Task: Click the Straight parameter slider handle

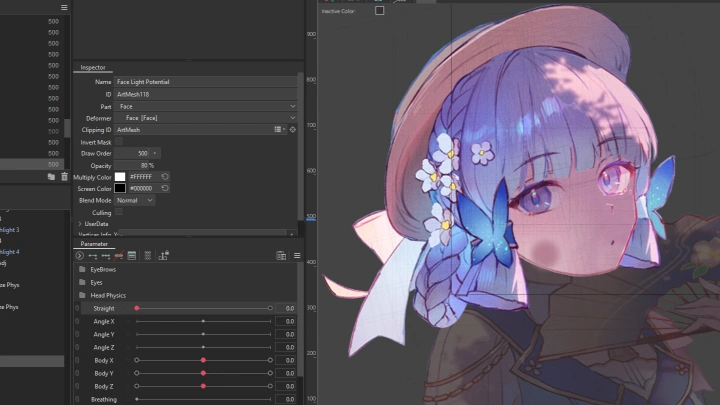Action: click(137, 308)
